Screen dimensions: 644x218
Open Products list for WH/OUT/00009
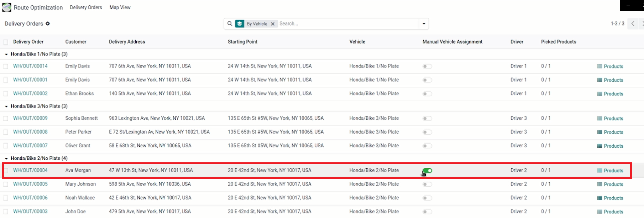coord(610,118)
